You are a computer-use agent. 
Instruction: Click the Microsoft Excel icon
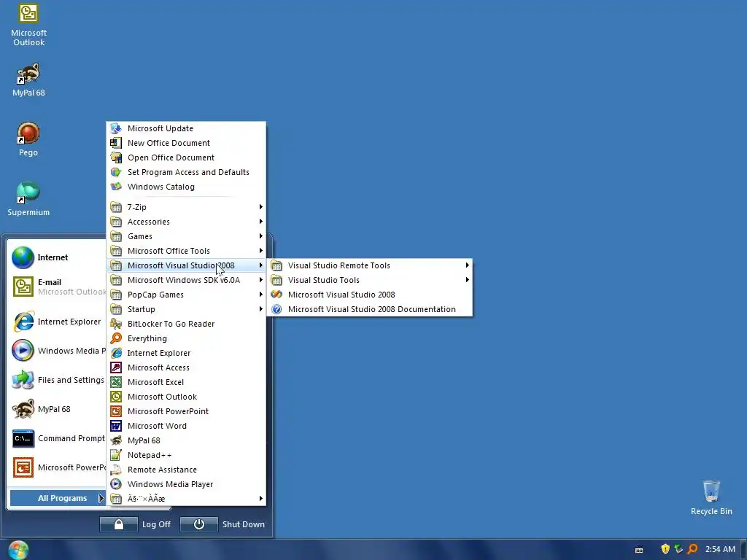coord(116,382)
